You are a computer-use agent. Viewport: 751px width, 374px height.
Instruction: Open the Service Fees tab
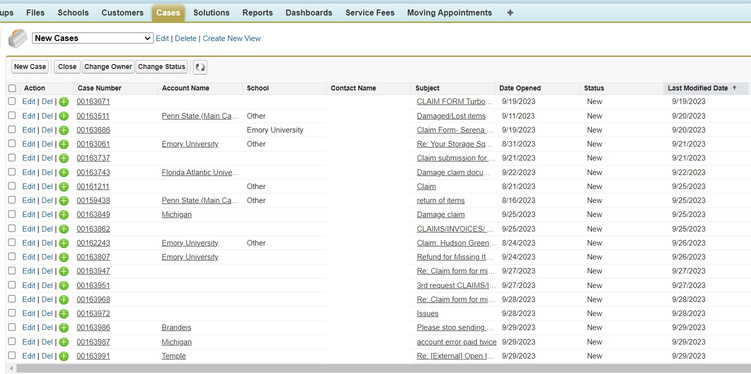tap(370, 13)
